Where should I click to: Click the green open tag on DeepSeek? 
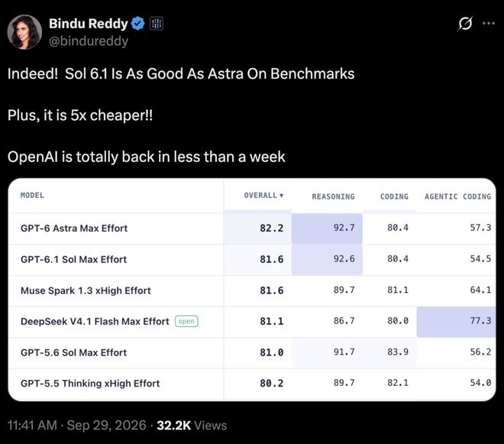pos(186,321)
